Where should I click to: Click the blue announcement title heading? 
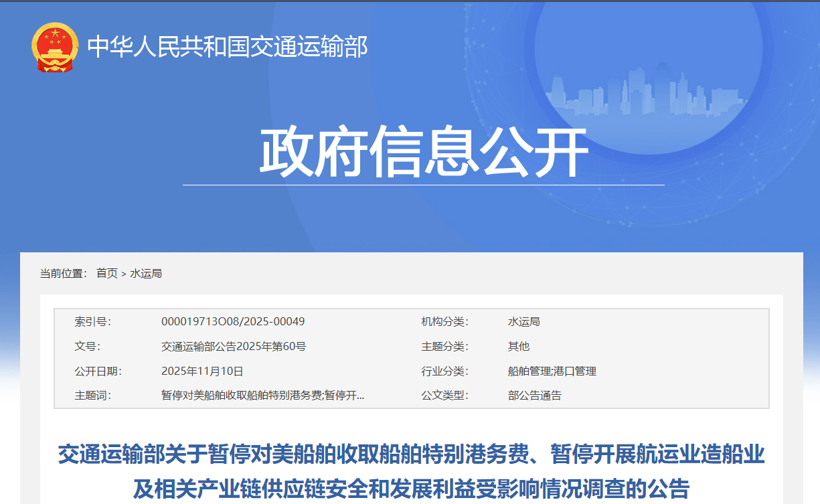click(411, 471)
